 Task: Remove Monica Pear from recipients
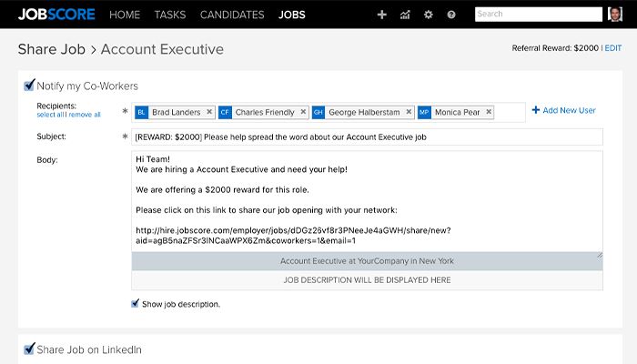(x=489, y=112)
